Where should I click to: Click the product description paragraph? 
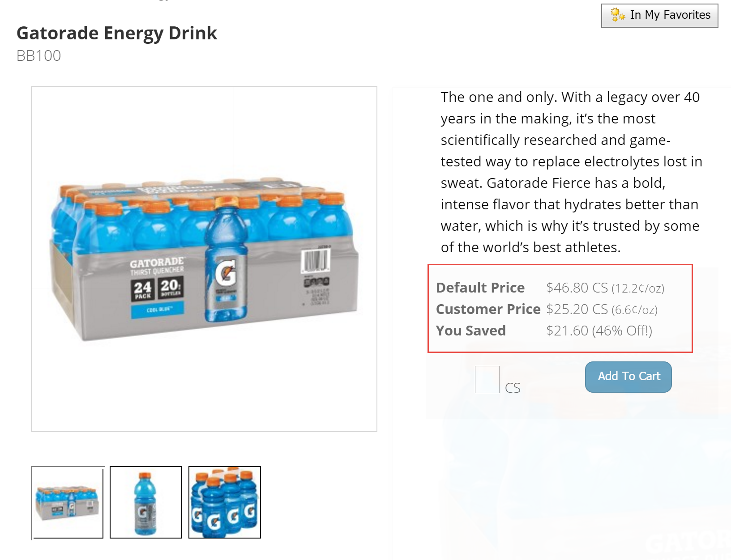pos(571,172)
